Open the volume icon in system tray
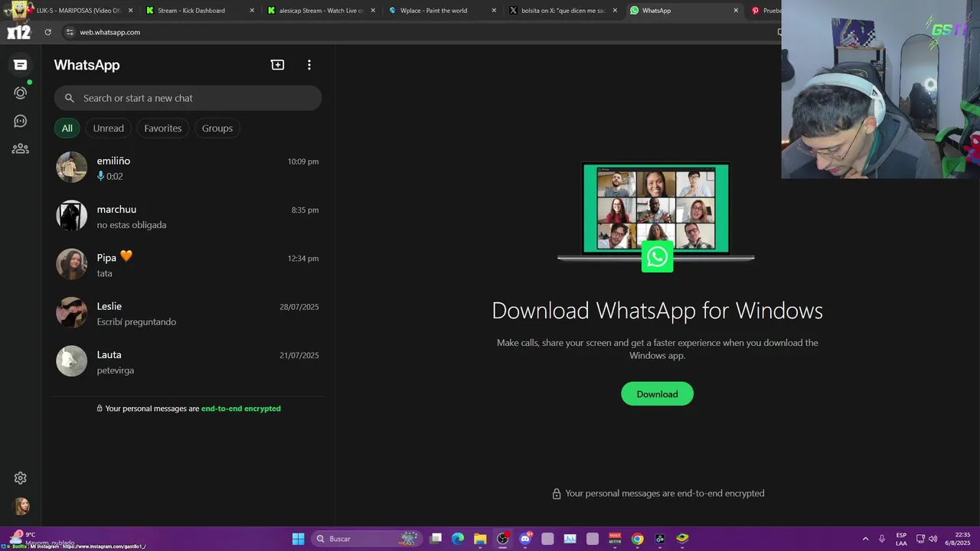Image resolution: width=980 pixels, height=551 pixels. click(x=933, y=539)
